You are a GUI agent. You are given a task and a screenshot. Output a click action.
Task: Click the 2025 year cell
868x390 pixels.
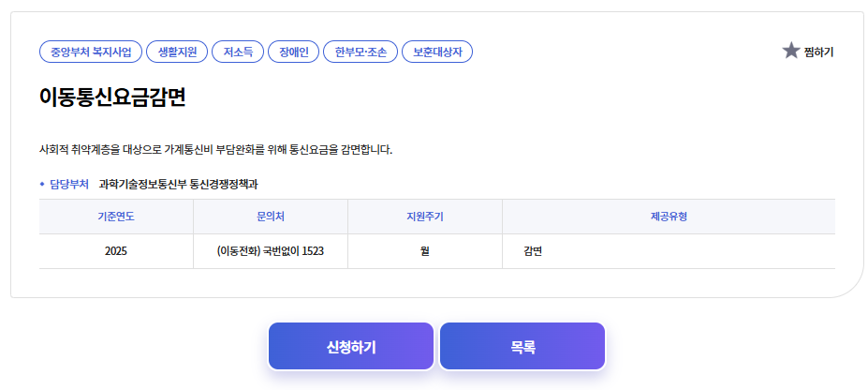pos(116,251)
